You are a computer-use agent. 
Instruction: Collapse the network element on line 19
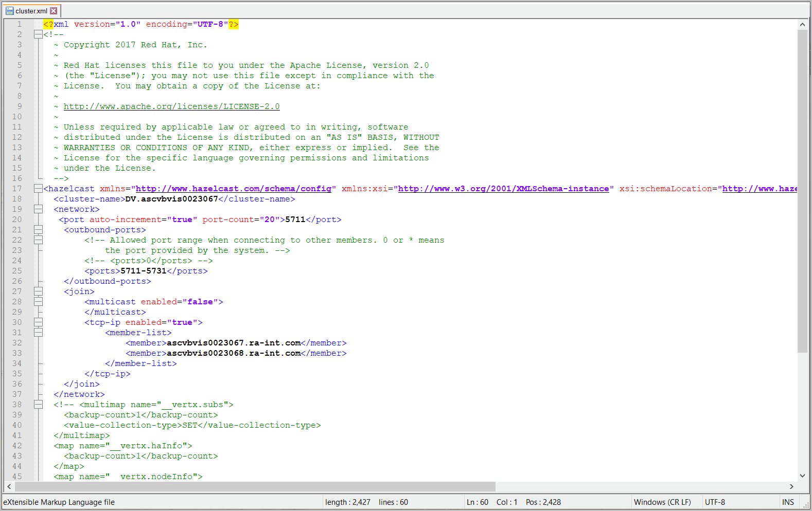click(x=38, y=209)
